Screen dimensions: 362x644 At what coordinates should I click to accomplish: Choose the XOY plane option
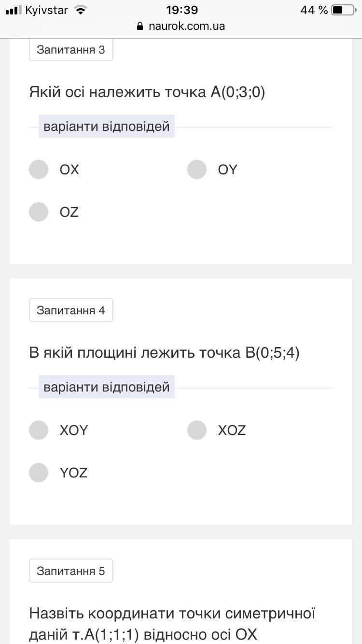[39, 430]
